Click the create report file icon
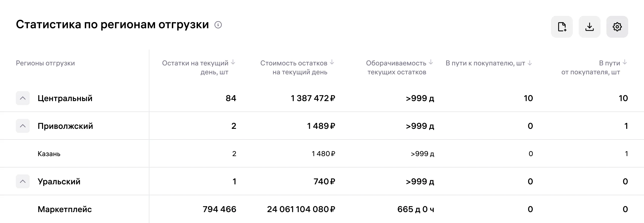The height and width of the screenshot is (223, 644). [x=562, y=27]
